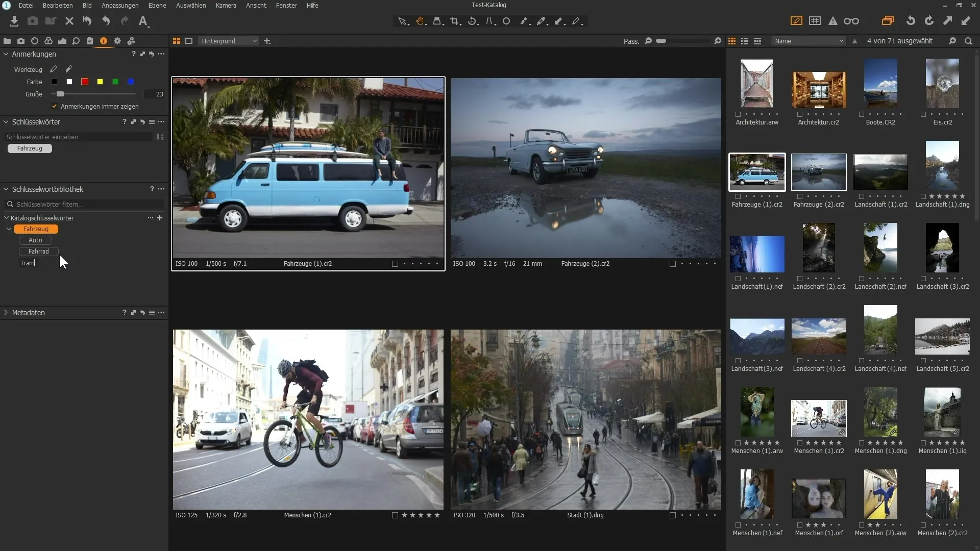Pick the red annotation color swatch
Viewport: 980px width, 551px height.
[x=85, y=82]
